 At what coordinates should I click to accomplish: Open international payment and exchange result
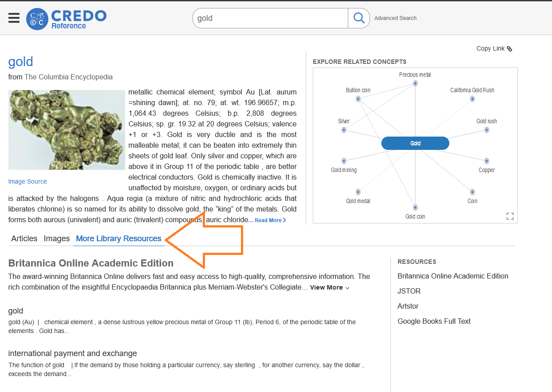(73, 353)
